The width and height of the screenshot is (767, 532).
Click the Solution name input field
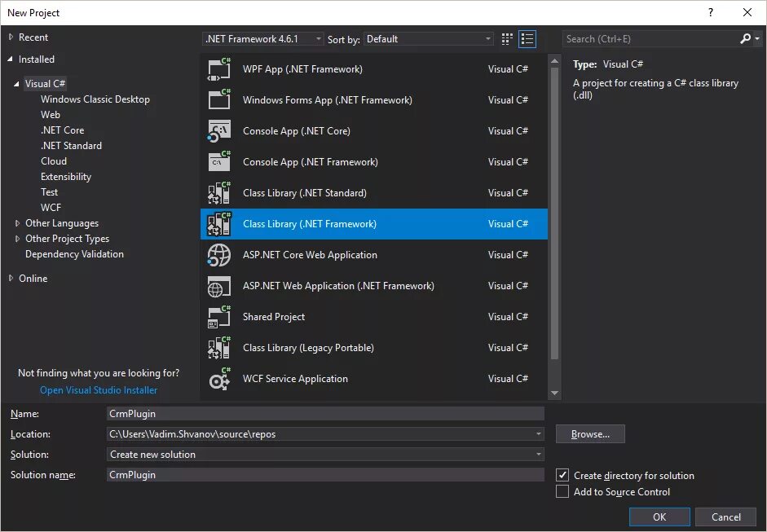coord(325,475)
